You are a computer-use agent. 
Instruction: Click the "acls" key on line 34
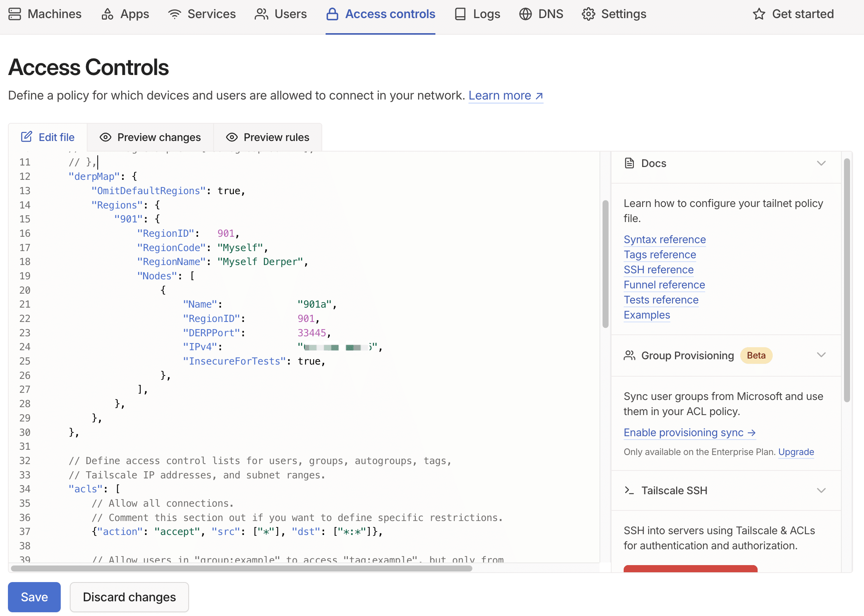click(x=85, y=489)
